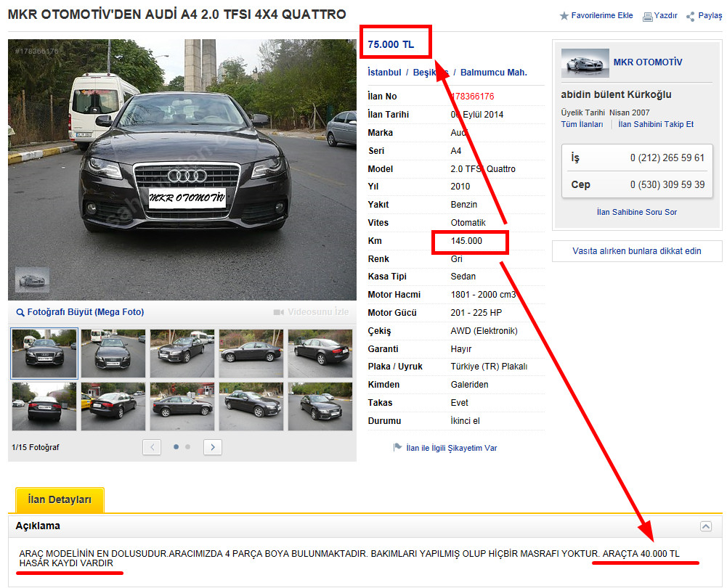Click the 1/15 Fotoğraf counter
Viewport: 727px width, 588px height.
tap(36, 447)
